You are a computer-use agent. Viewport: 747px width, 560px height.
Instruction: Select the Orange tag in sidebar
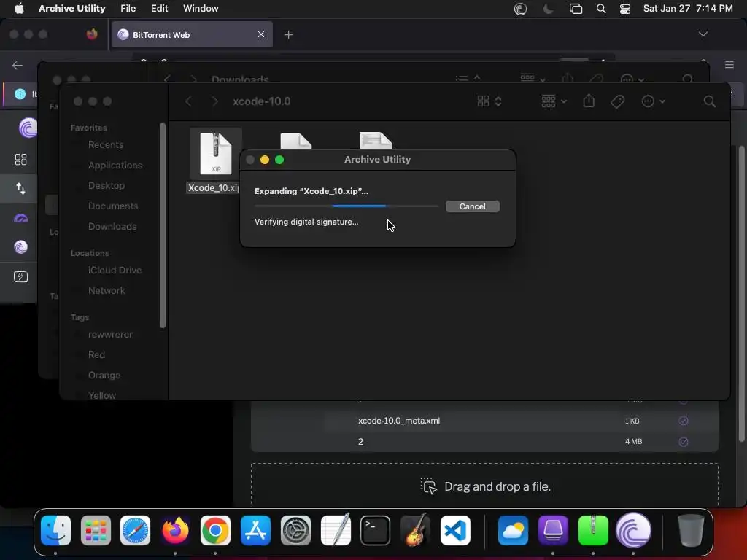click(x=104, y=376)
